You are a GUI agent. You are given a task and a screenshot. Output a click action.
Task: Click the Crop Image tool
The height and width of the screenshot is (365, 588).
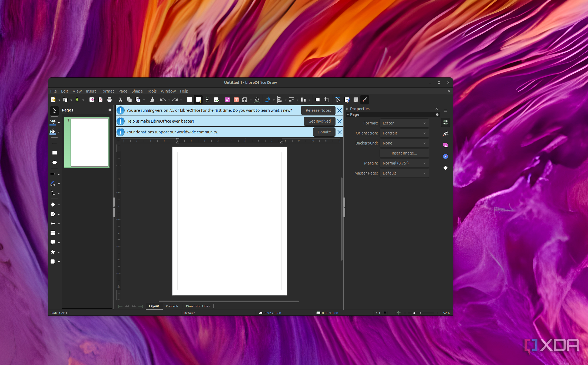pyautogui.click(x=327, y=100)
